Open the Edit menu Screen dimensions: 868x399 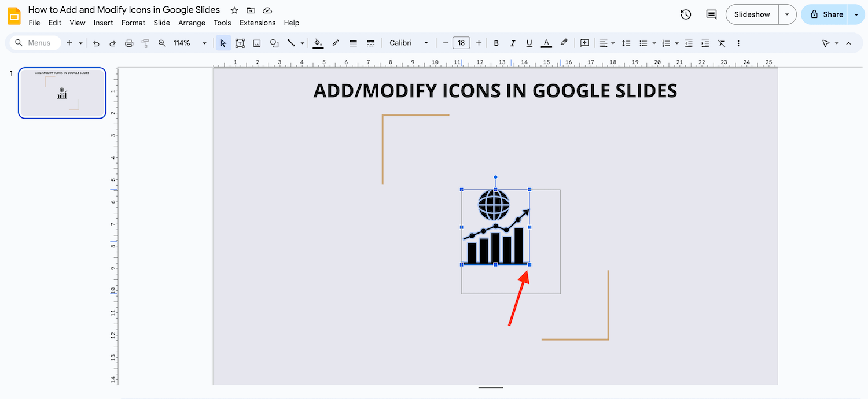coord(55,23)
